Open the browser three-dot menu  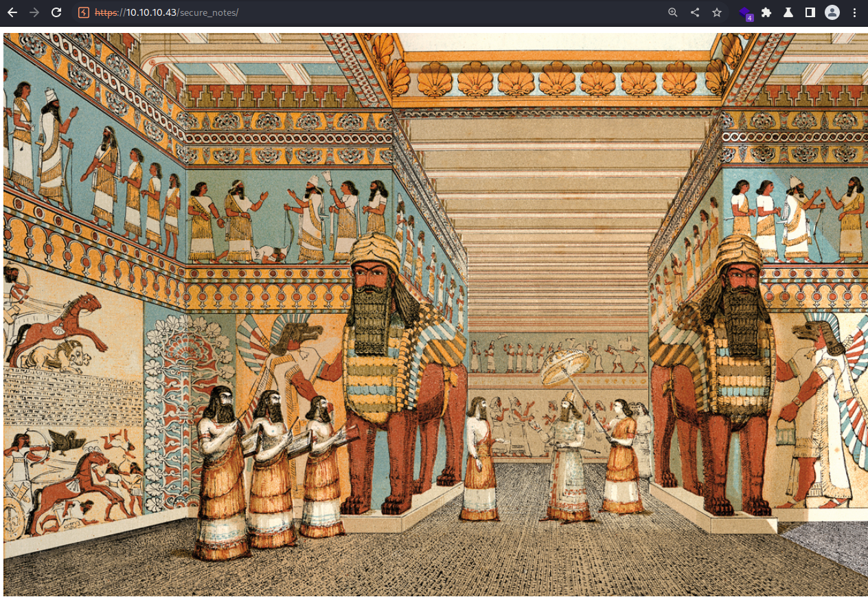click(x=855, y=12)
